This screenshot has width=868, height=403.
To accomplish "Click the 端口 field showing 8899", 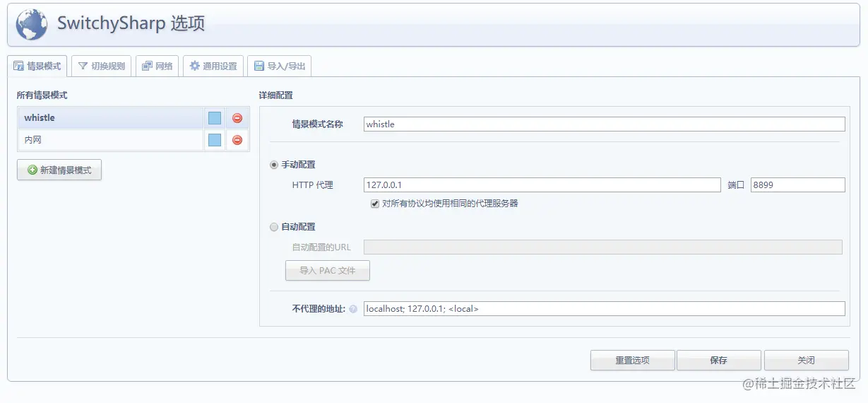I will tap(798, 185).
